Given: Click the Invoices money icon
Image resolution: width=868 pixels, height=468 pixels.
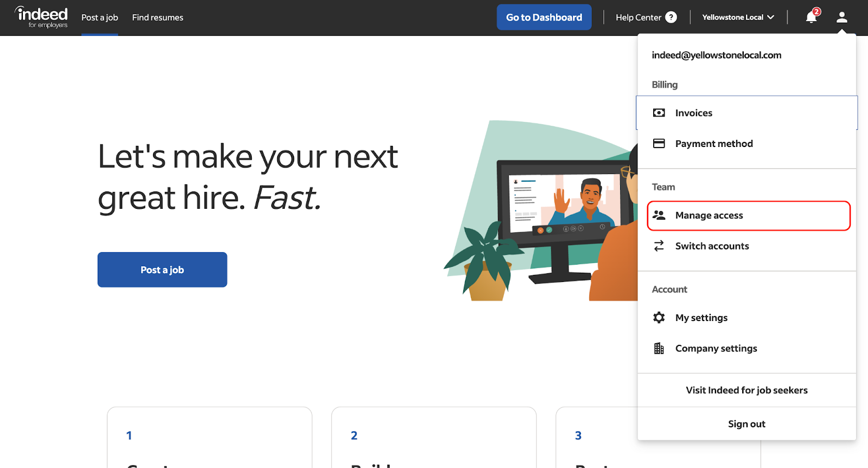Looking at the screenshot, I should pos(659,113).
